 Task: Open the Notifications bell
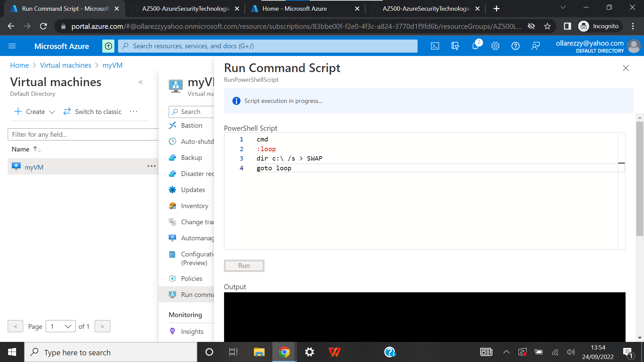[475, 46]
